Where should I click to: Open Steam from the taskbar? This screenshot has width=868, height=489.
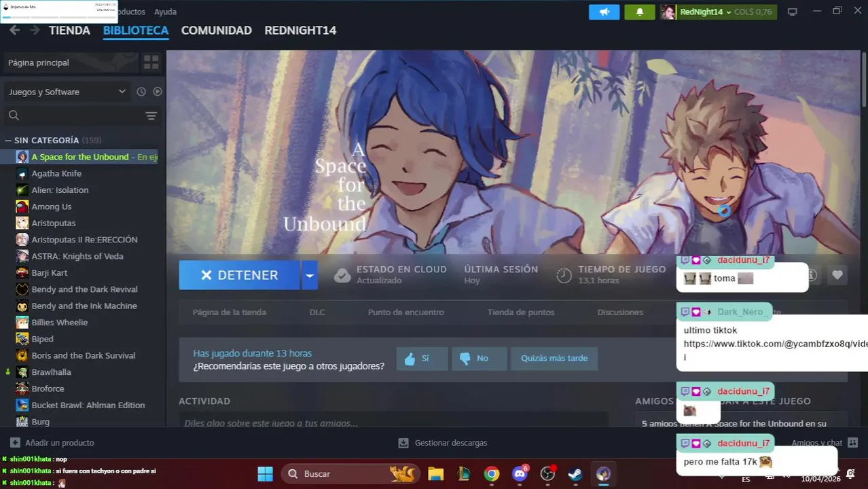point(576,473)
